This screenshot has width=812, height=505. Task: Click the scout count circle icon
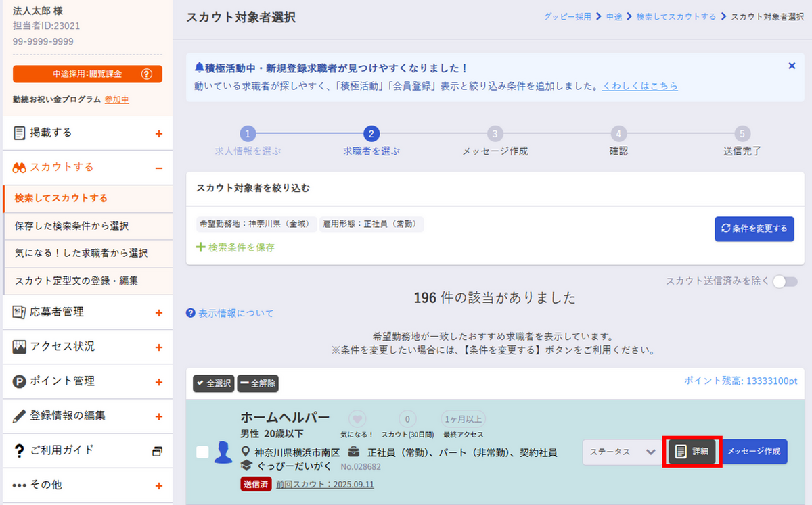coord(407,418)
